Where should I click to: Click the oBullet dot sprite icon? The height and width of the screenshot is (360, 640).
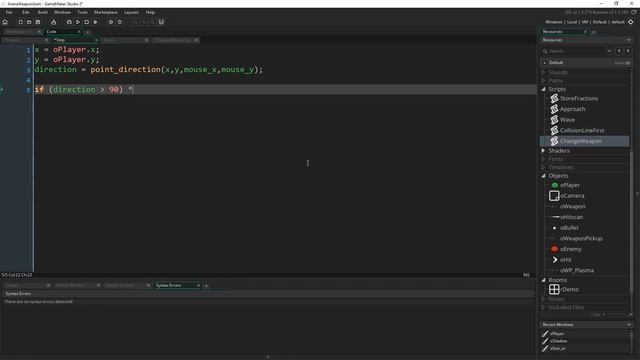coord(554,228)
